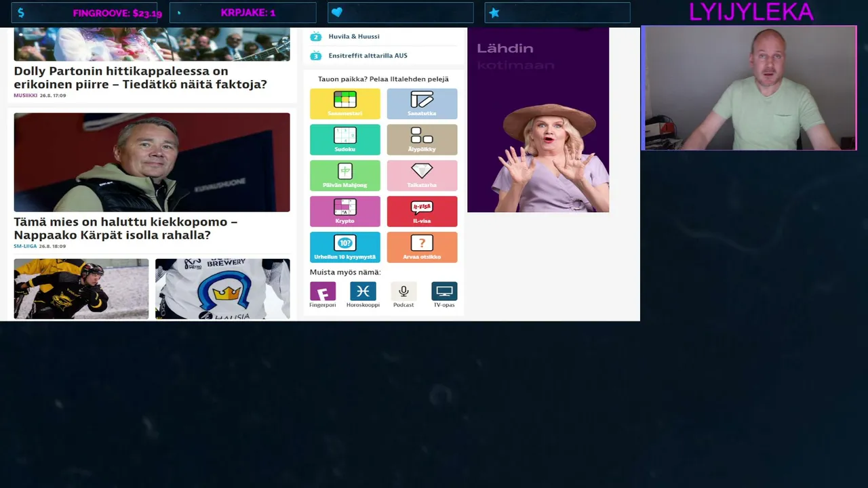
Task: Open the Podcast microphone icon
Action: pyautogui.click(x=403, y=291)
